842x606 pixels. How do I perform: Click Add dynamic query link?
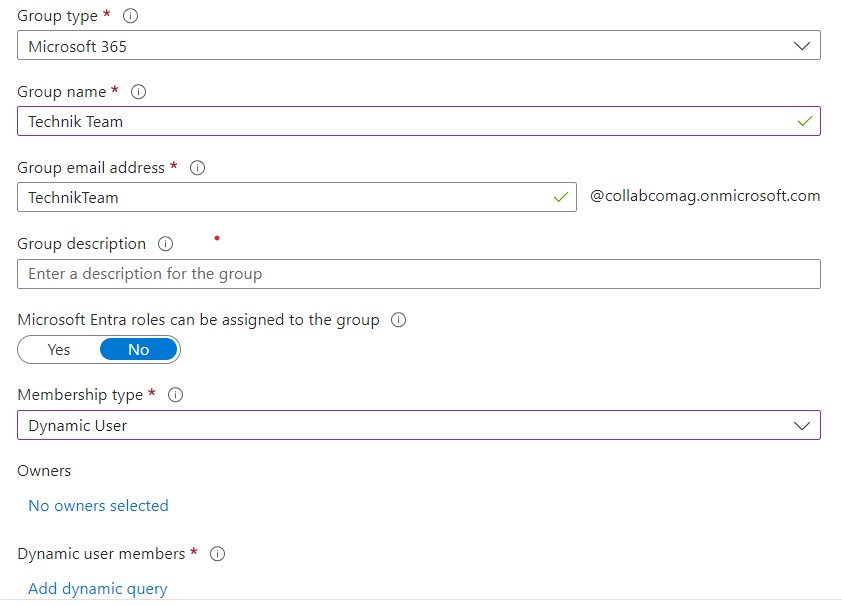click(98, 589)
